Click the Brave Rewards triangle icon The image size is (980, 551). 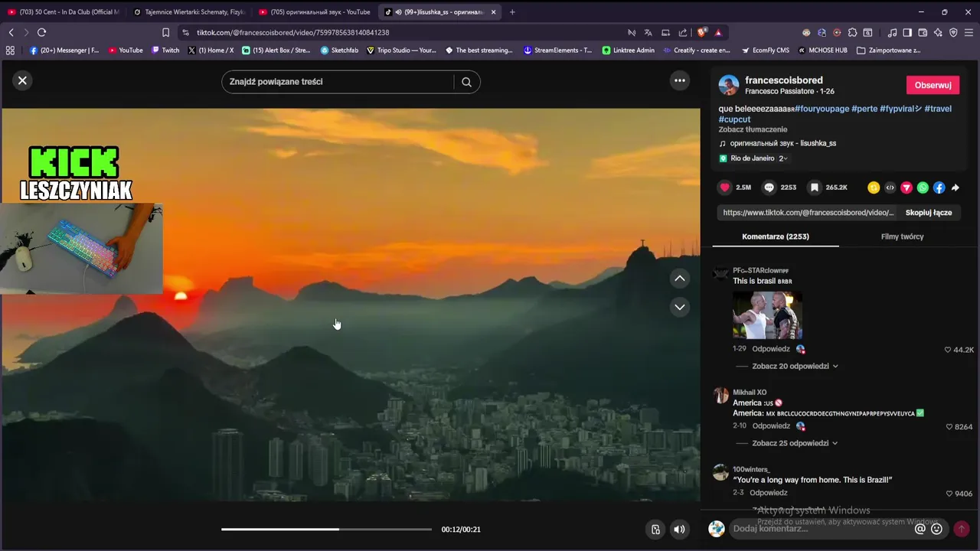(718, 32)
